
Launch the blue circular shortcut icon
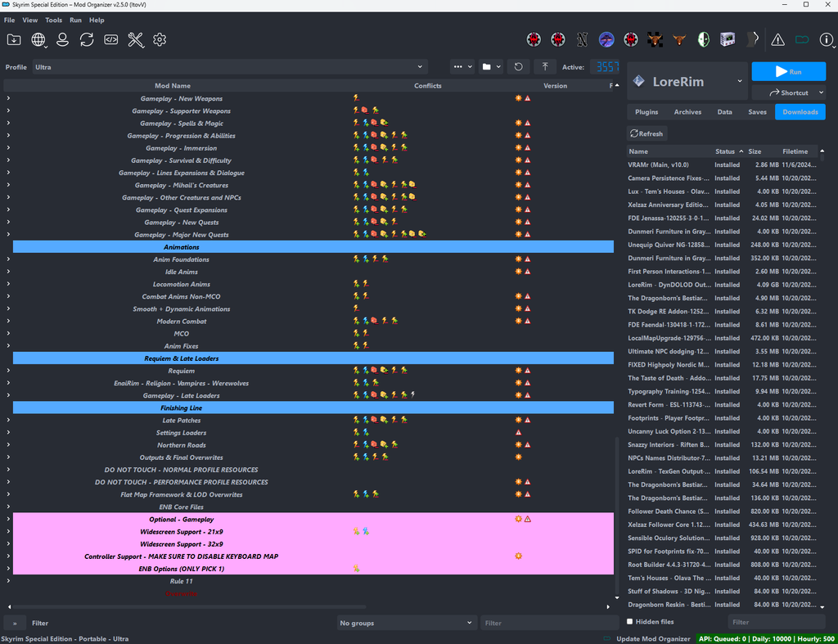(x=606, y=39)
